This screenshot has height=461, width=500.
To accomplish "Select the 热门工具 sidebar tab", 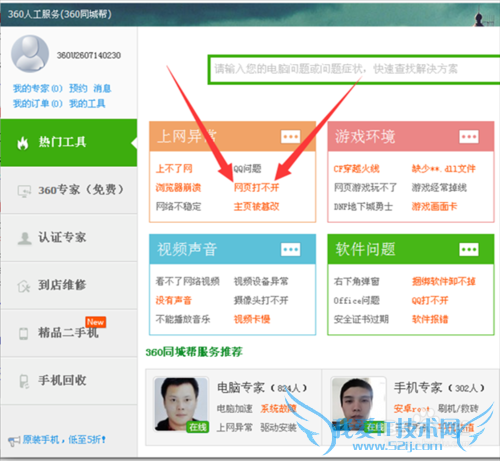I will click(69, 143).
